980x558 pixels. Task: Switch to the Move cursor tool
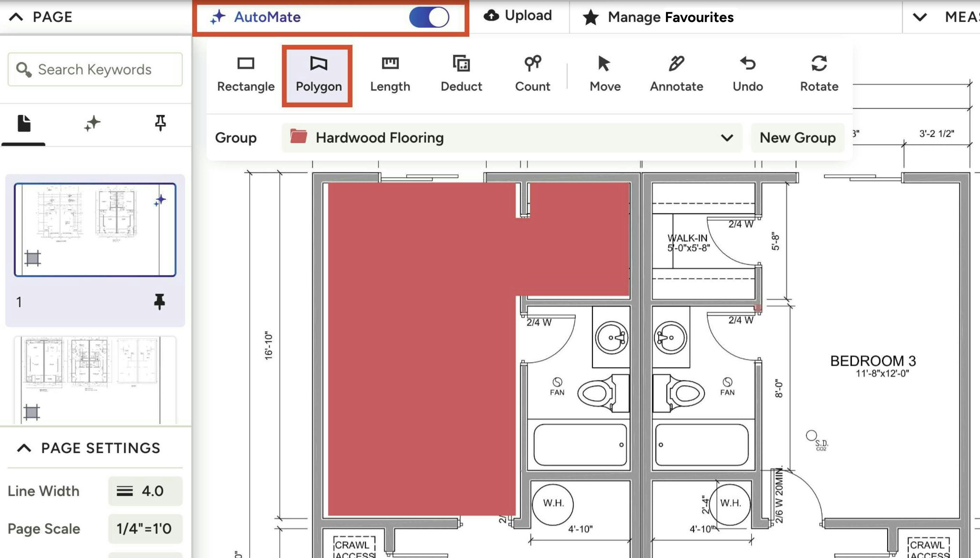pos(605,74)
